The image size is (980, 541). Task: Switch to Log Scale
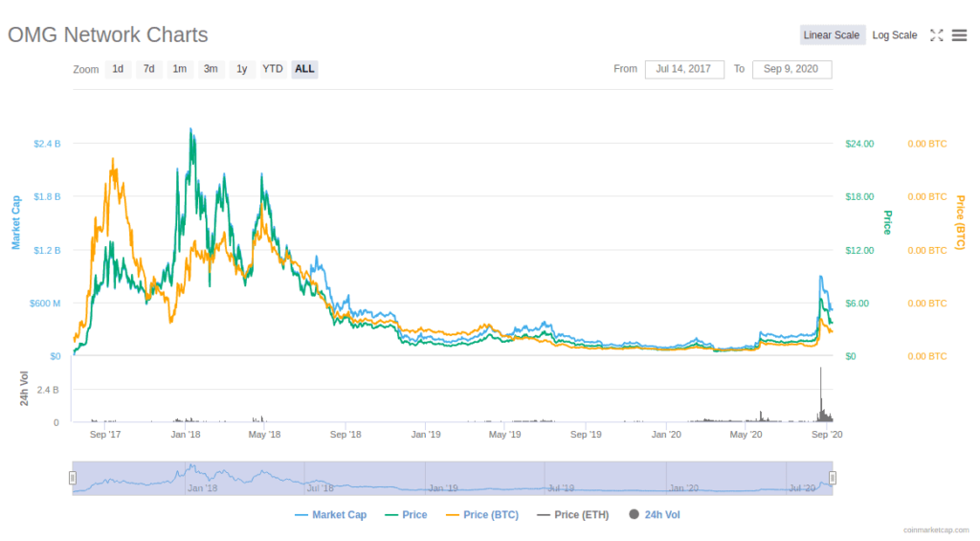click(x=894, y=35)
